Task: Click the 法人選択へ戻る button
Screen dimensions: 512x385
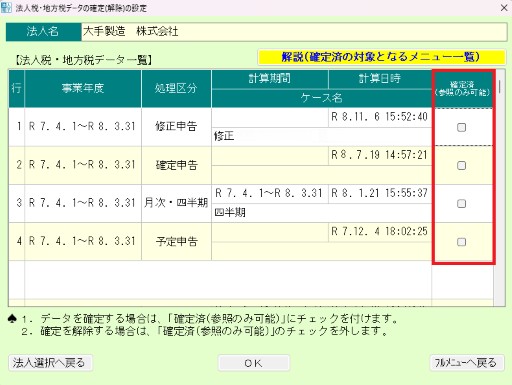Action: click(51, 363)
